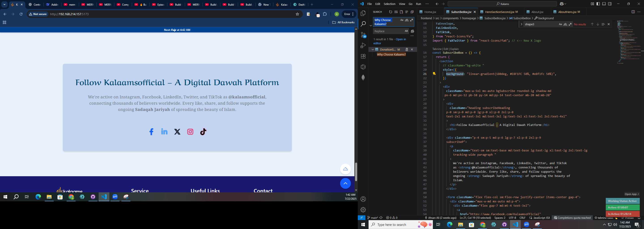Screen dimensions: 644x229
Task: Open the Chrome Extensions puzzle icon
Action: pos(325,14)
